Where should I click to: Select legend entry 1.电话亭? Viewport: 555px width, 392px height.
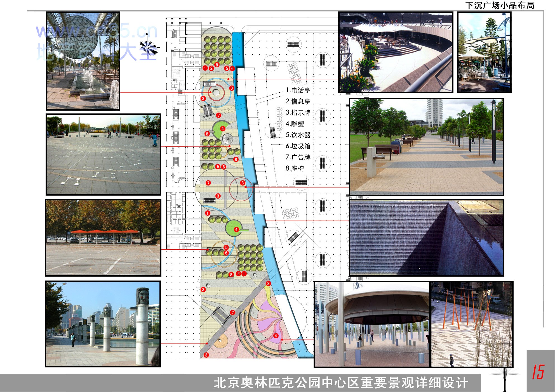298,90
